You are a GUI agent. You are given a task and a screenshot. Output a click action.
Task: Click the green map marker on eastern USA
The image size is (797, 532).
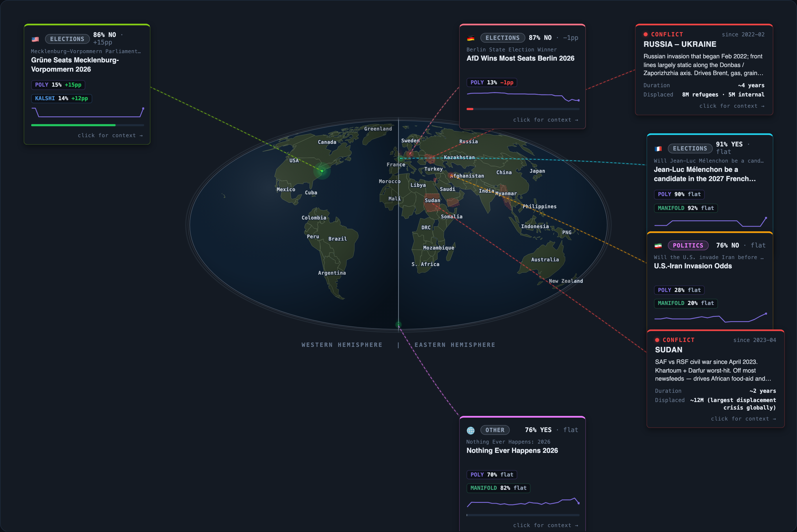[x=322, y=171]
